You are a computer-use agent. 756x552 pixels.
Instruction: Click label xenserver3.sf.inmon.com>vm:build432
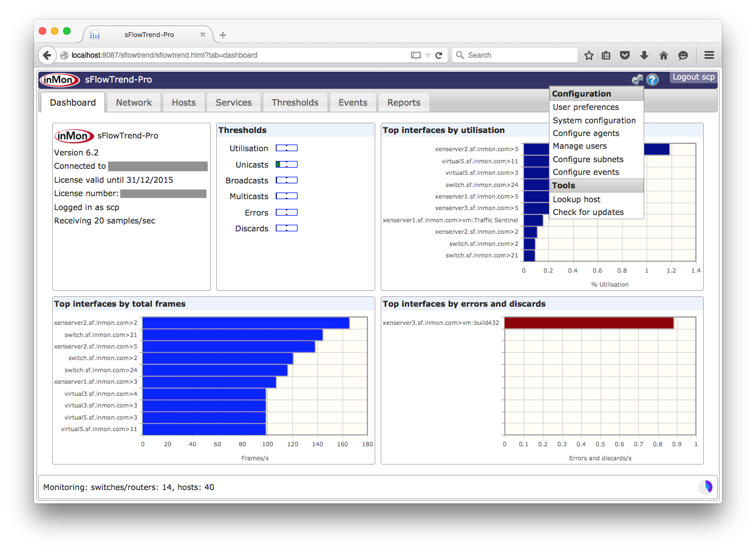tap(441, 322)
